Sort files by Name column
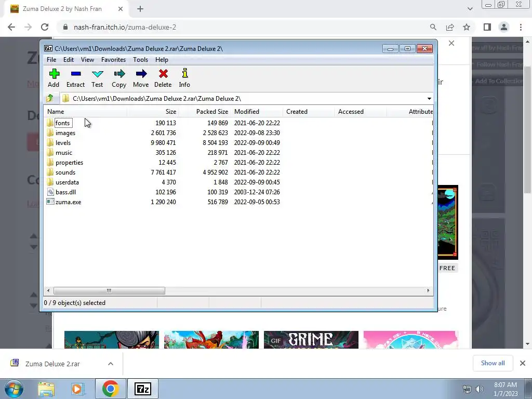This screenshot has height=399, width=532. click(x=86, y=112)
